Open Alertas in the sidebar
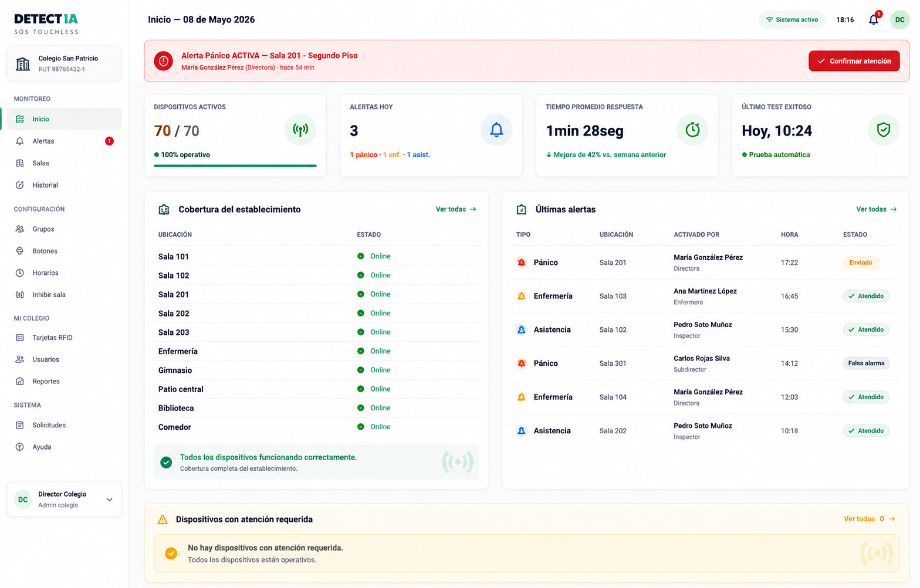This screenshot has width=920, height=588. pos(65,141)
